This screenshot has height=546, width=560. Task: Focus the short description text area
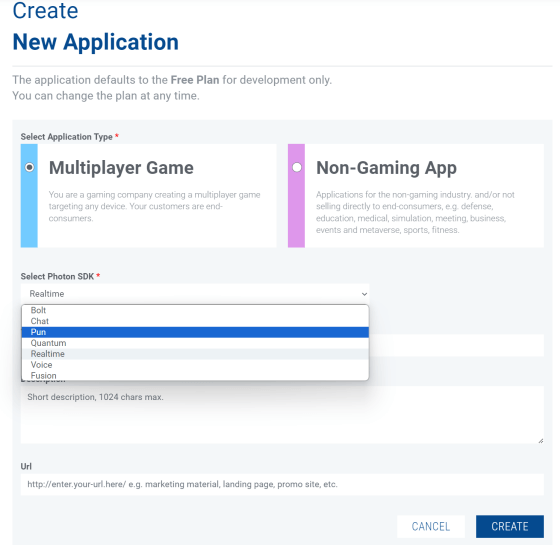point(282,415)
